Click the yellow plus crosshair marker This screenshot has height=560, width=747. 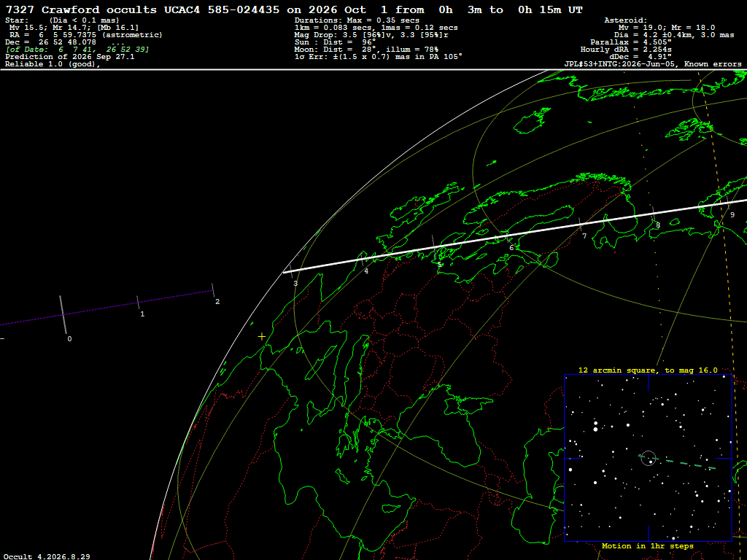262,337
